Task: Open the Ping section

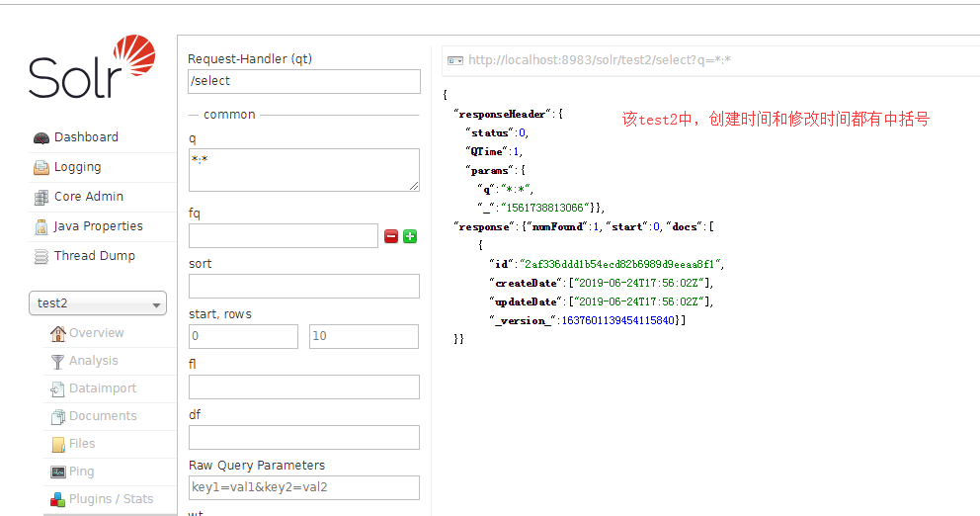Action: [x=81, y=471]
